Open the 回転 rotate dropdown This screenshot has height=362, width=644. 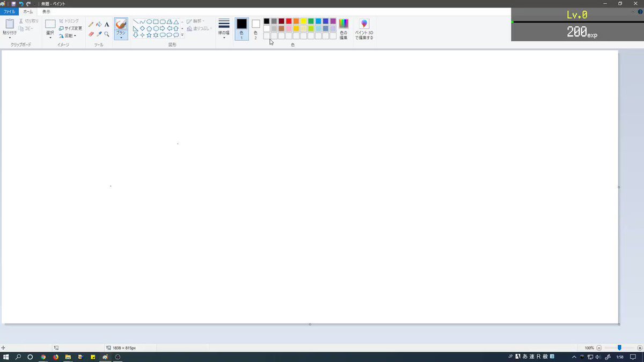pos(67,36)
